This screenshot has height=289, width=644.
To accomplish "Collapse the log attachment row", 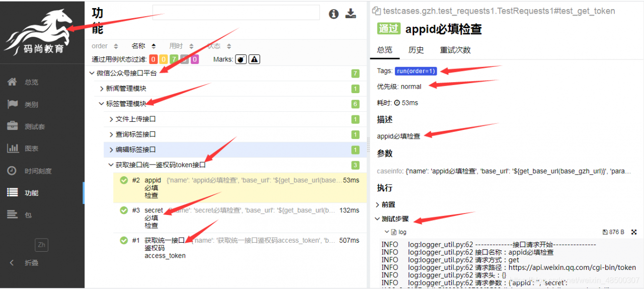I will point(386,232).
